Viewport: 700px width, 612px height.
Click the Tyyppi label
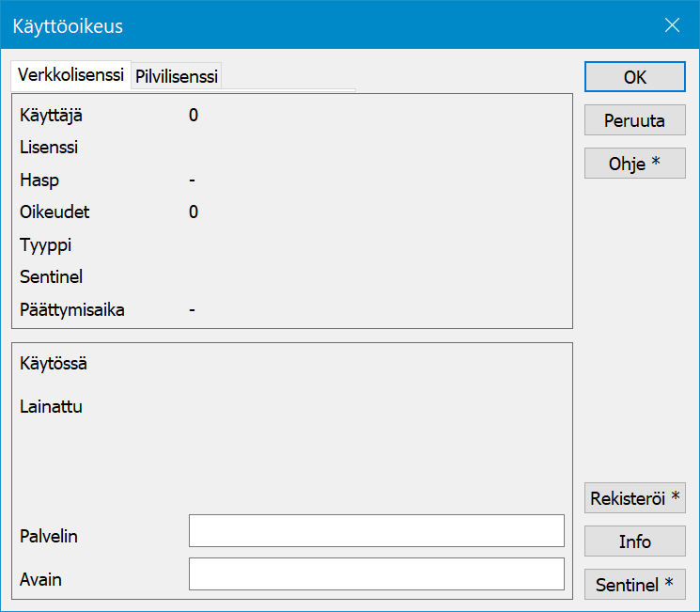click(46, 245)
